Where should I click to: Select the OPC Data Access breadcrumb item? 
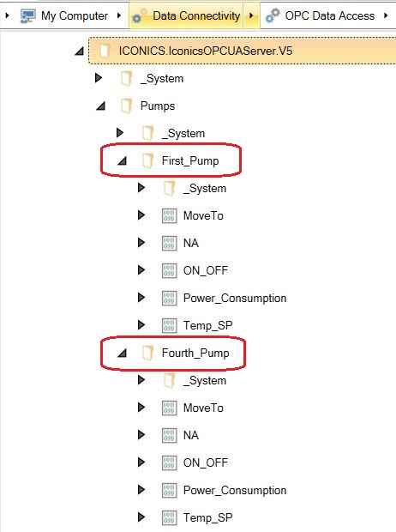(x=330, y=16)
